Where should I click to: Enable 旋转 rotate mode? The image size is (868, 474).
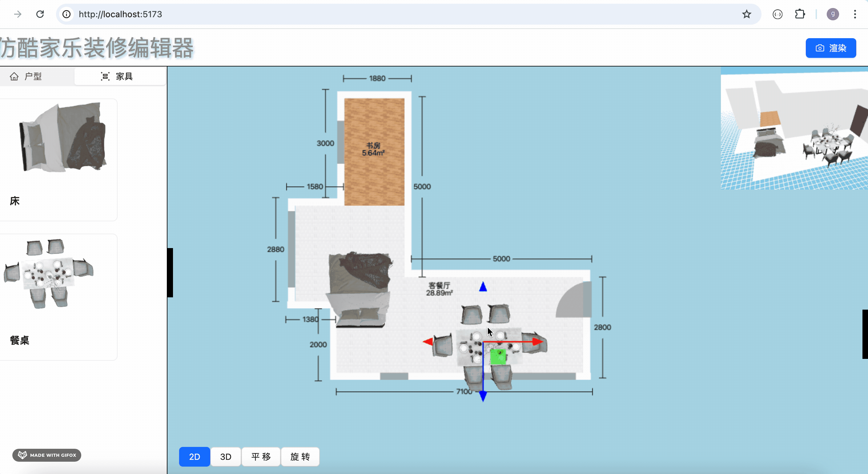300,456
